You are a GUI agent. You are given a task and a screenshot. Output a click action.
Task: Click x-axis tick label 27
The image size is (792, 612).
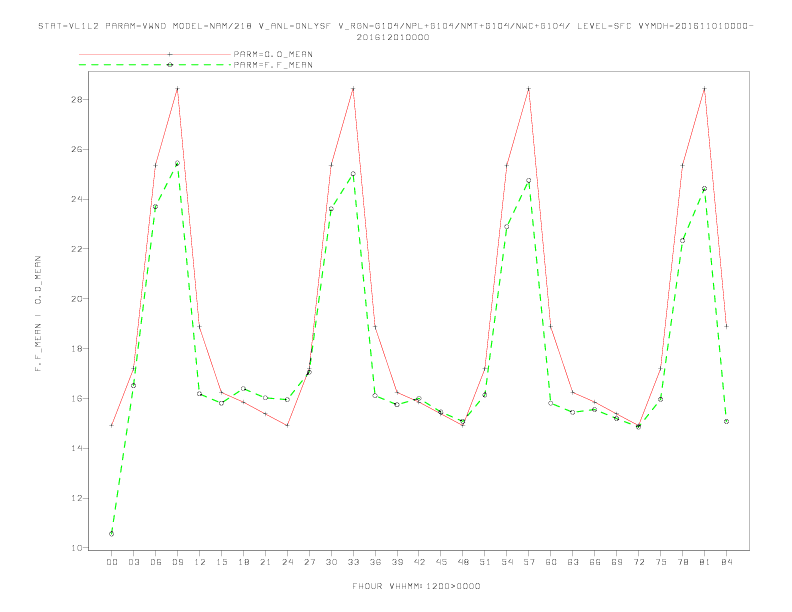click(309, 562)
